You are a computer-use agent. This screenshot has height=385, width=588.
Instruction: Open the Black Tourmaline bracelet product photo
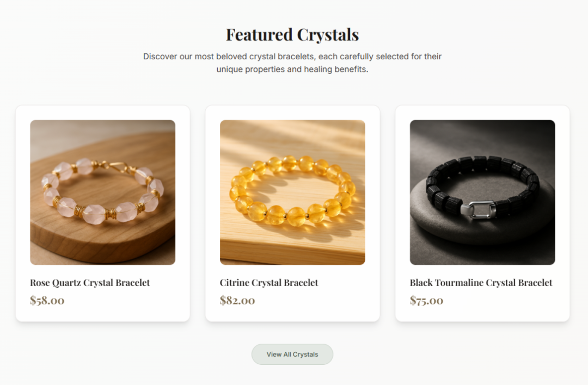(482, 192)
